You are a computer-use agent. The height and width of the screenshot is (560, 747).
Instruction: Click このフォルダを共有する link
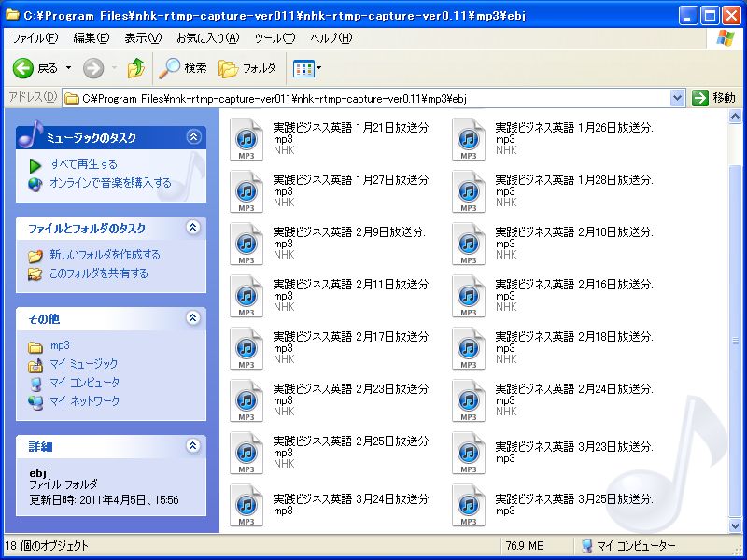99,273
